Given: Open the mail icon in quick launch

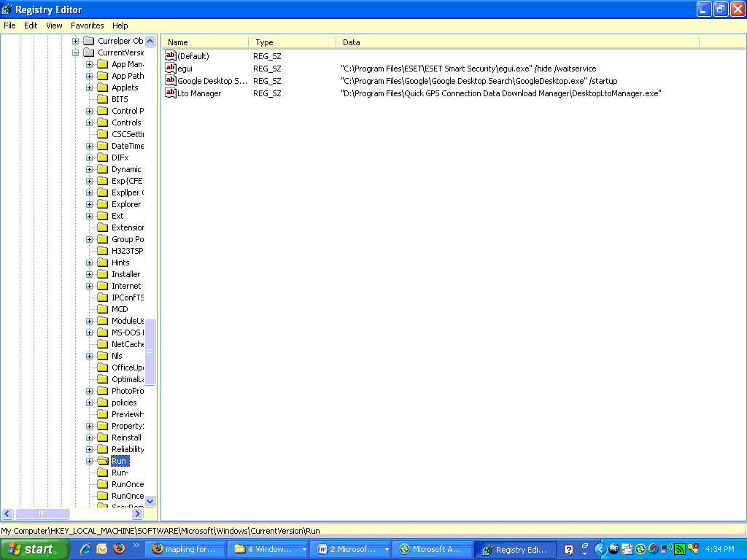Looking at the screenshot, I should coord(102,549).
